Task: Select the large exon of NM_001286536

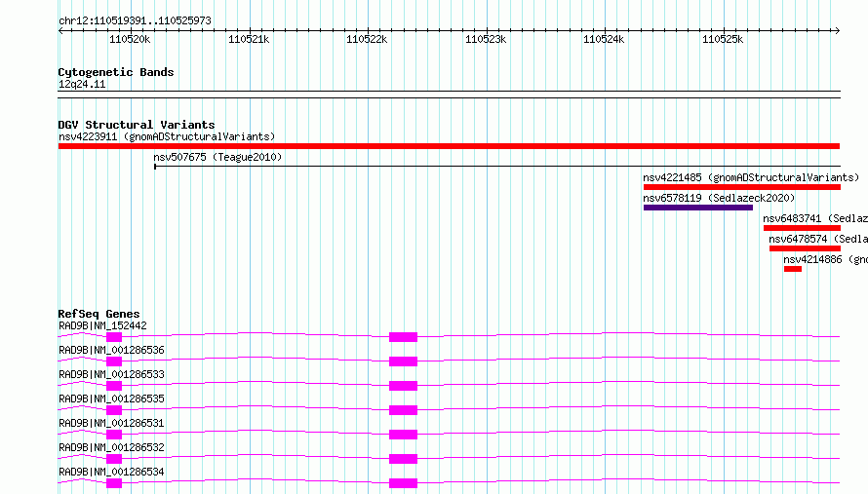Action: tap(403, 361)
